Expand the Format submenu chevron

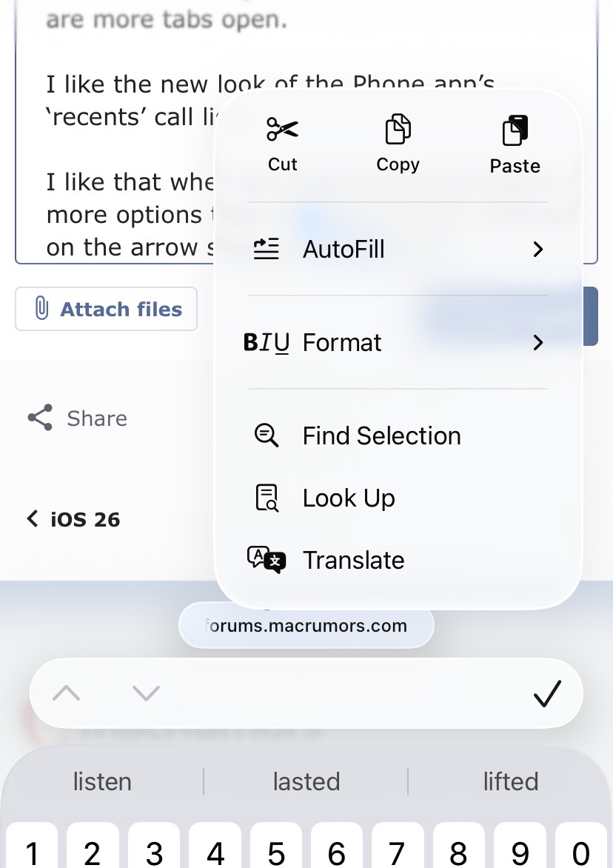tap(538, 343)
